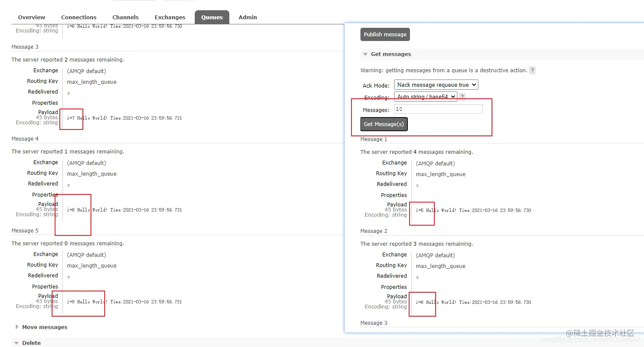The image size is (644, 347).
Task: Select the Queues tab
Action: tap(212, 18)
